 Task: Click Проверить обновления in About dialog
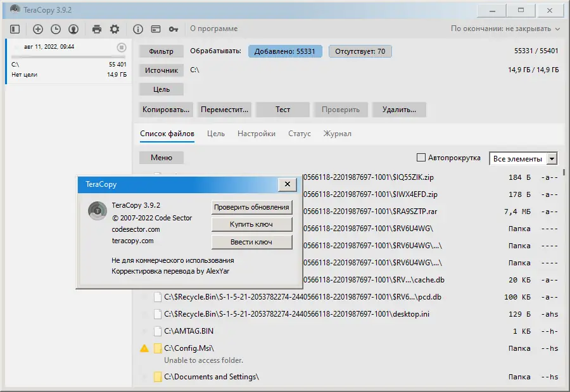point(251,207)
